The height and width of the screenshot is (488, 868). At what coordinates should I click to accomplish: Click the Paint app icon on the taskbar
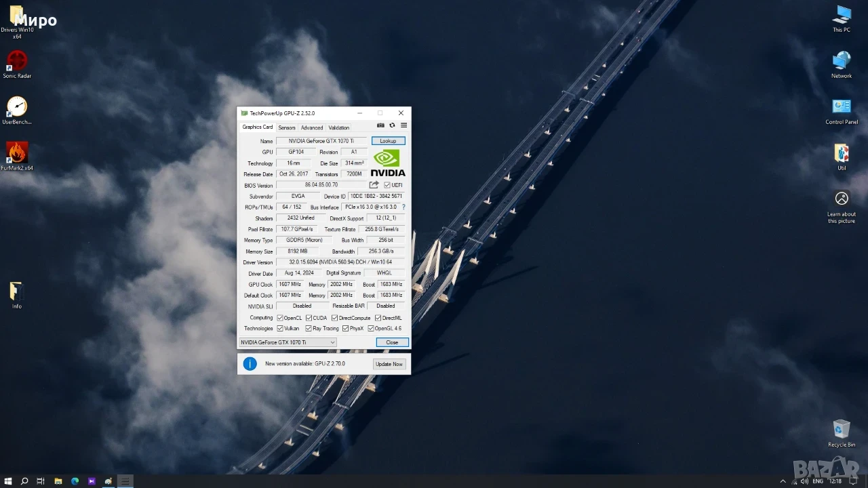[x=108, y=481]
